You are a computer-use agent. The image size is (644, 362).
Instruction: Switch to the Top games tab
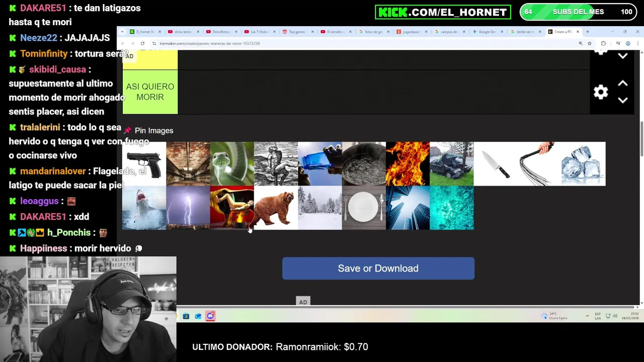(297, 32)
